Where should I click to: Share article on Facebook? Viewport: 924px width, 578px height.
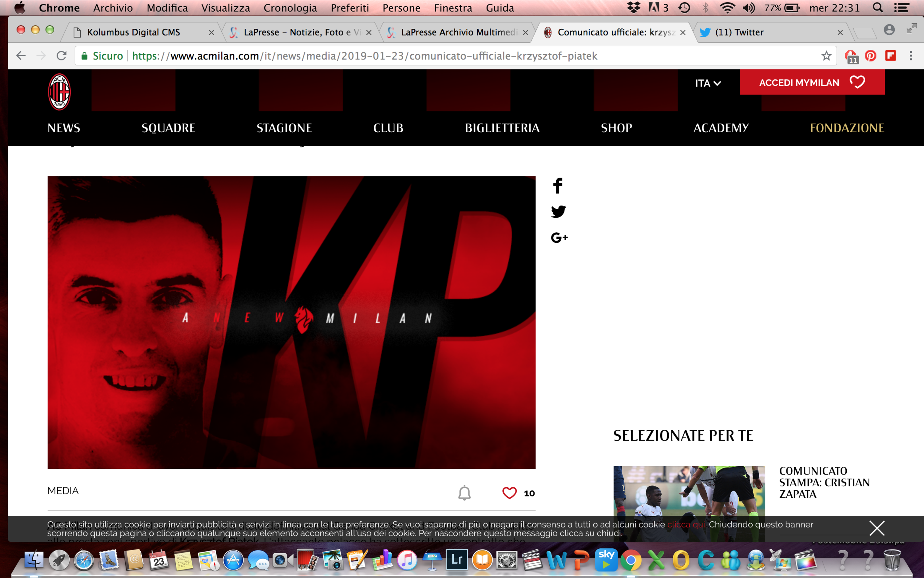(558, 186)
